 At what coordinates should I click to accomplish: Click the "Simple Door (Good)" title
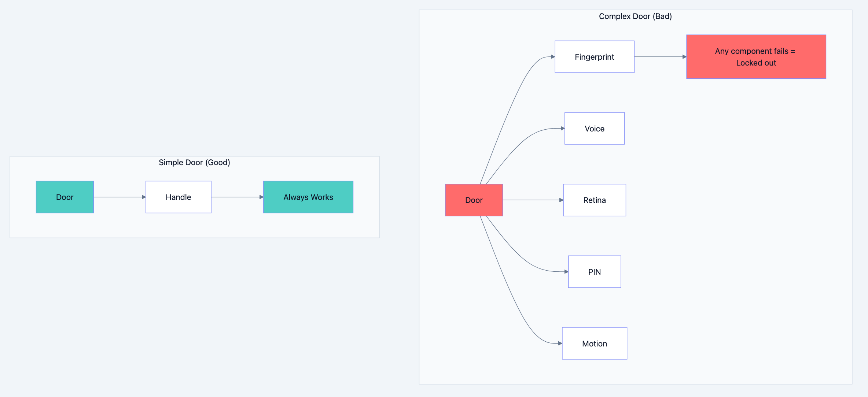pos(194,162)
